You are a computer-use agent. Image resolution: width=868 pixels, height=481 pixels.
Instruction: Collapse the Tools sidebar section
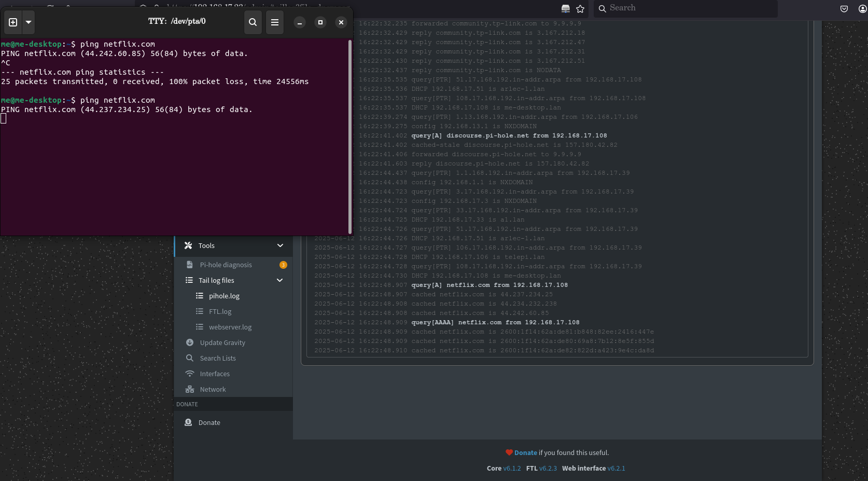point(280,245)
